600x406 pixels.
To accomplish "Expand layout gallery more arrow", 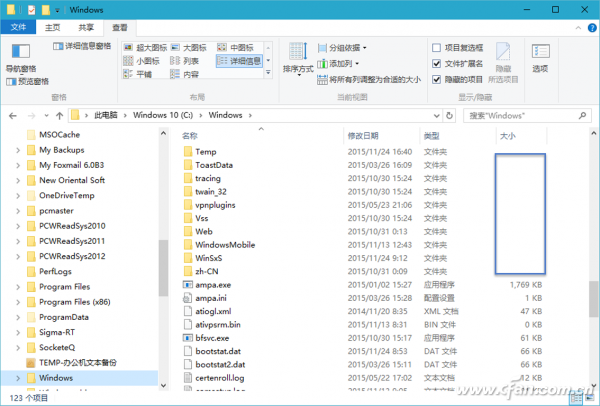I will coord(268,73).
